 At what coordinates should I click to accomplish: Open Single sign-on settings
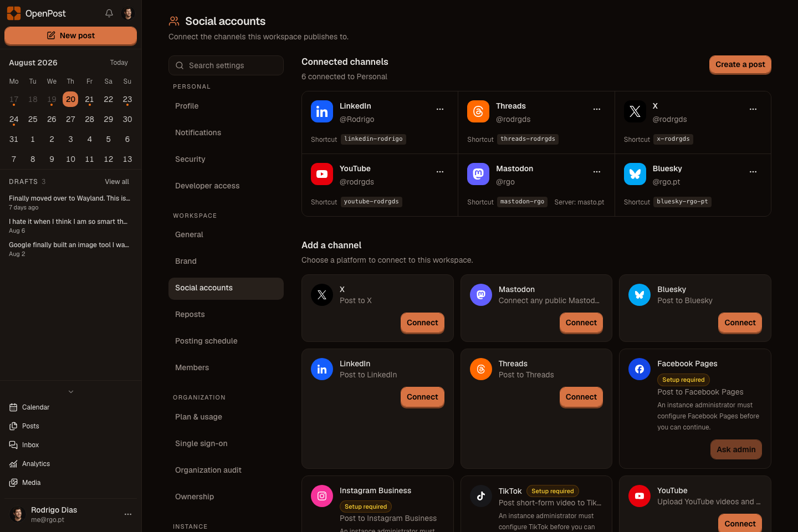click(x=226, y=443)
